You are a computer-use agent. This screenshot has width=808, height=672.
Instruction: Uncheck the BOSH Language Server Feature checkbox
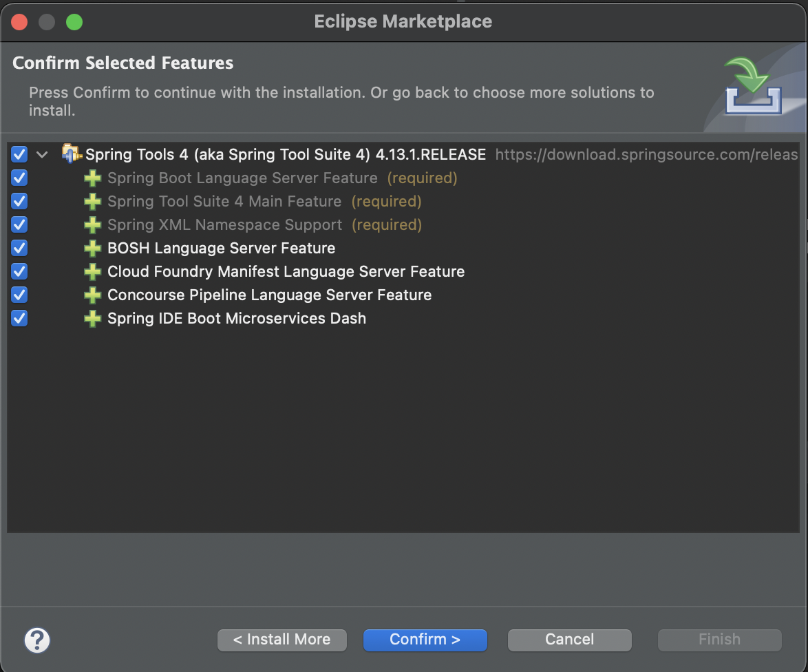pos(19,248)
